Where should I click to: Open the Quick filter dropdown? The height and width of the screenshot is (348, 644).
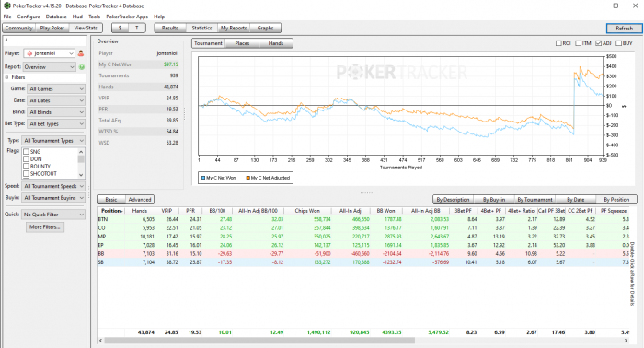pyautogui.click(x=53, y=215)
